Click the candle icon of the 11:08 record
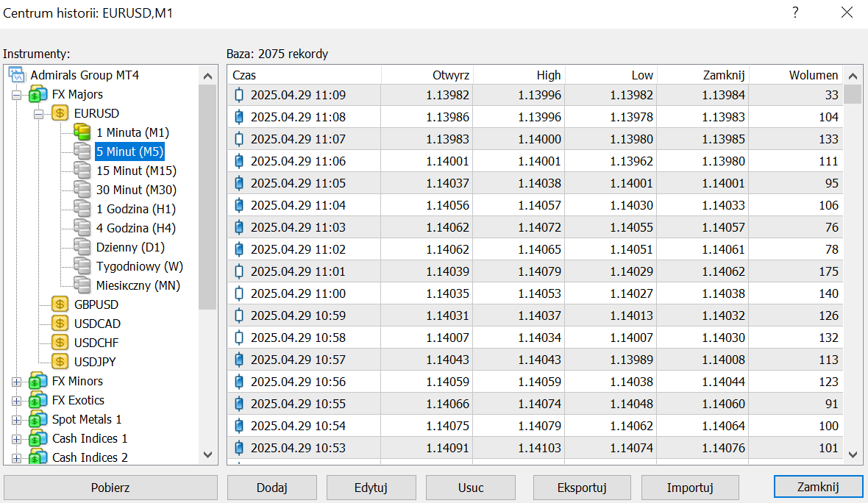868x503 pixels. point(239,117)
